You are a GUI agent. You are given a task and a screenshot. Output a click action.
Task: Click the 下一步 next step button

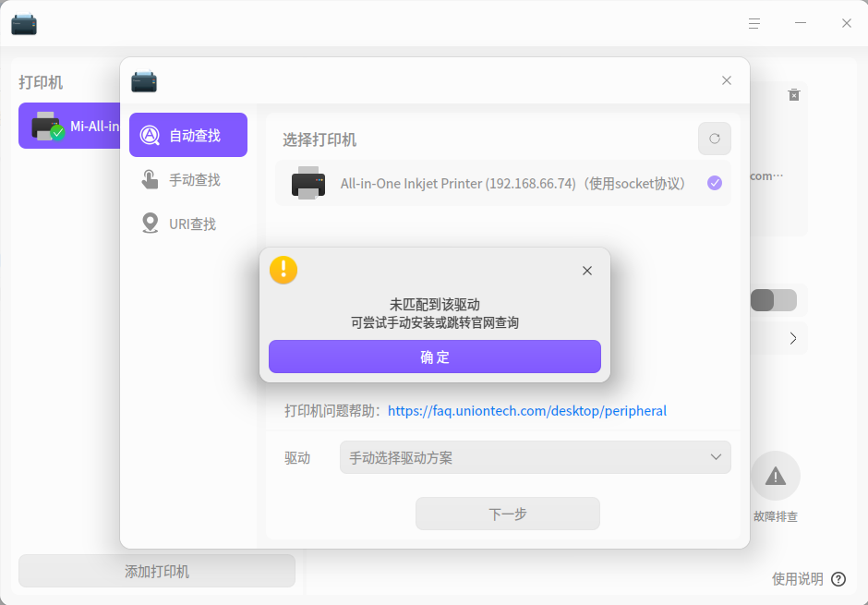coord(508,514)
